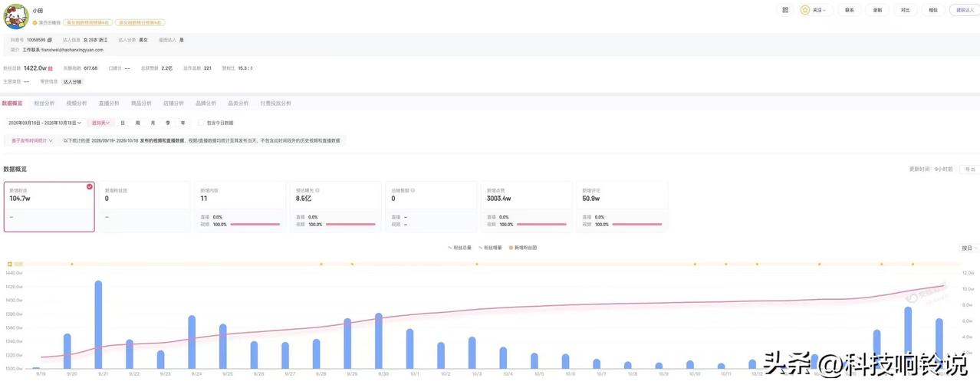Copy the account ID 10058599 icon
The height and width of the screenshot is (388, 980).
tap(50, 40)
